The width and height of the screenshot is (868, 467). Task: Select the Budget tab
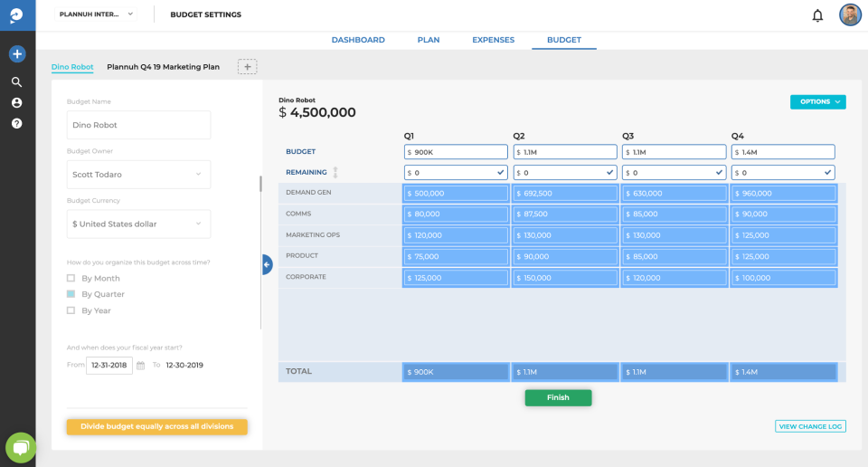(x=564, y=40)
